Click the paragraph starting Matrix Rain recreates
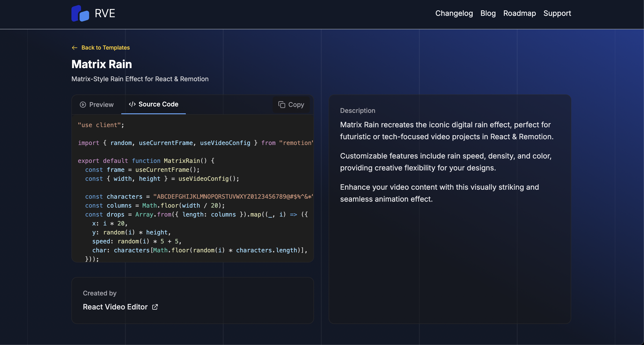644x345 pixels. click(447, 131)
